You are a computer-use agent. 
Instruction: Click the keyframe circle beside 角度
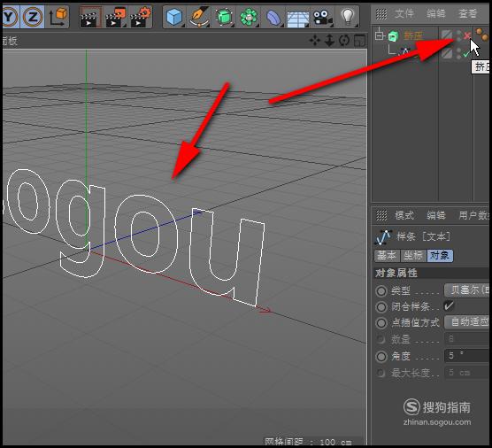click(381, 356)
